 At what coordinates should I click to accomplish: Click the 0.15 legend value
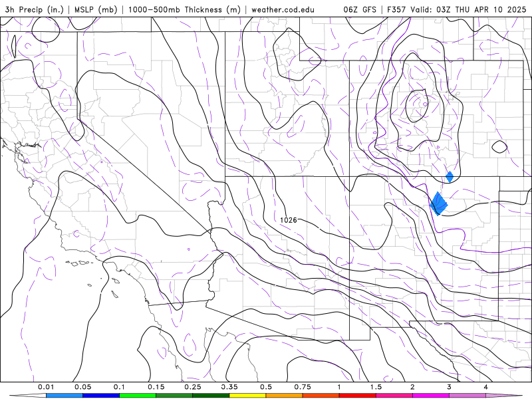pos(156,387)
